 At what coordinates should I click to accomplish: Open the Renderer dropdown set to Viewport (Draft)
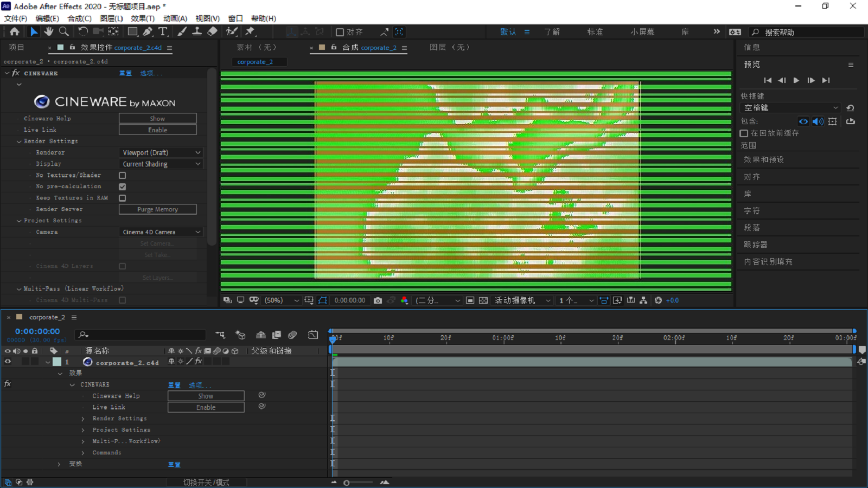coord(161,152)
